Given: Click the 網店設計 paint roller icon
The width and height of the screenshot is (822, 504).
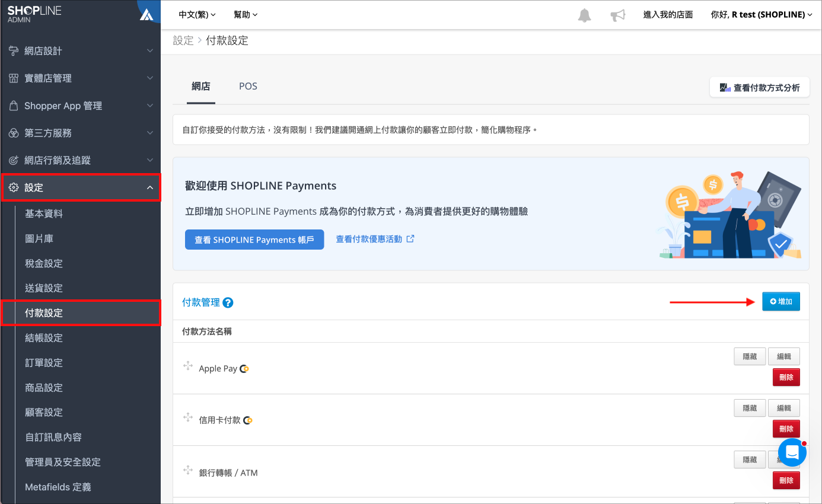Looking at the screenshot, I should (13, 51).
